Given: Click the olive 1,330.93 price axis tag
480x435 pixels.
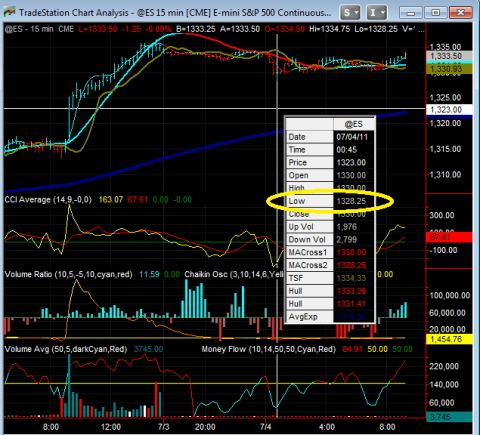Looking at the screenshot, I should [449, 69].
